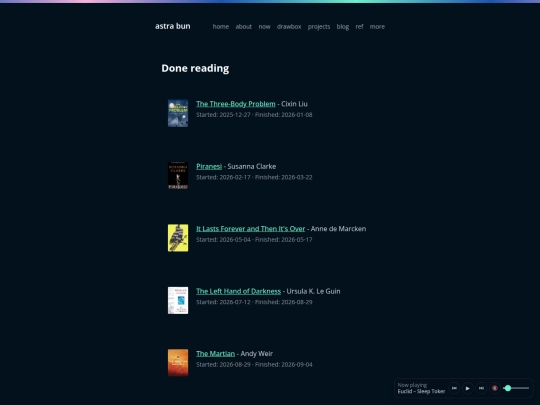Toggle mute on the music player
The image size is (540, 405).
coord(495,388)
